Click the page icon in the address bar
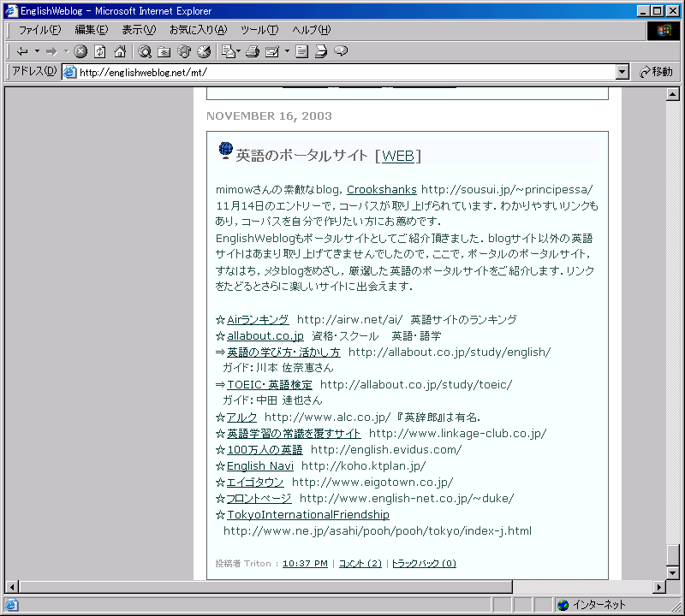This screenshot has height=616, width=685. (70, 72)
